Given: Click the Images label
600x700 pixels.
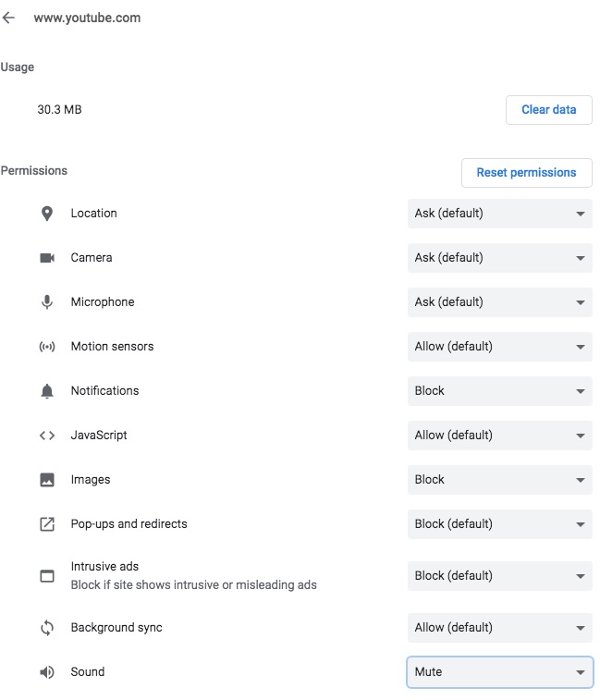Looking at the screenshot, I should [x=91, y=480].
